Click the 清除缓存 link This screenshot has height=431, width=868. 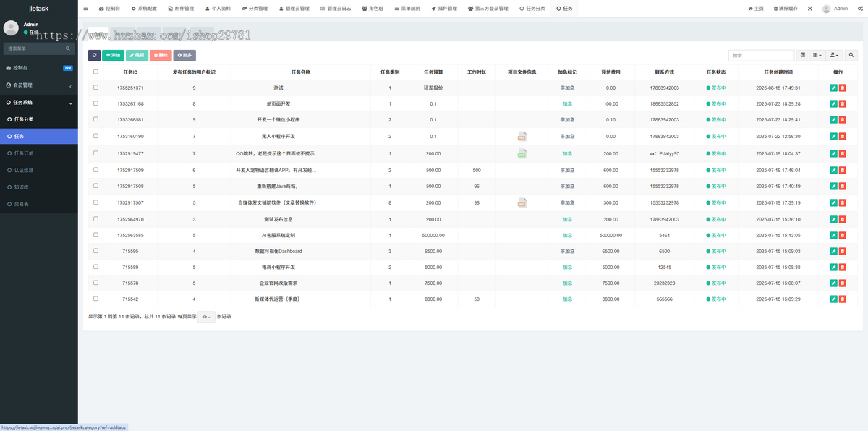[x=786, y=9]
